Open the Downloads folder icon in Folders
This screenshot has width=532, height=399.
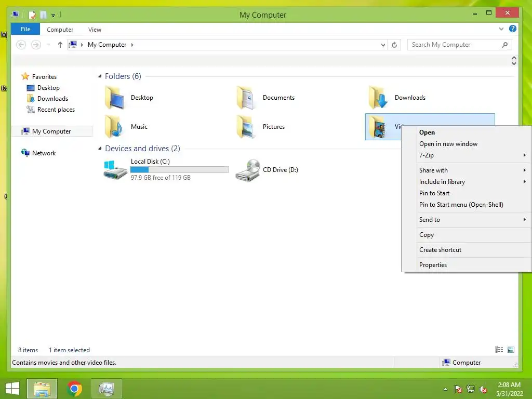click(x=378, y=98)
